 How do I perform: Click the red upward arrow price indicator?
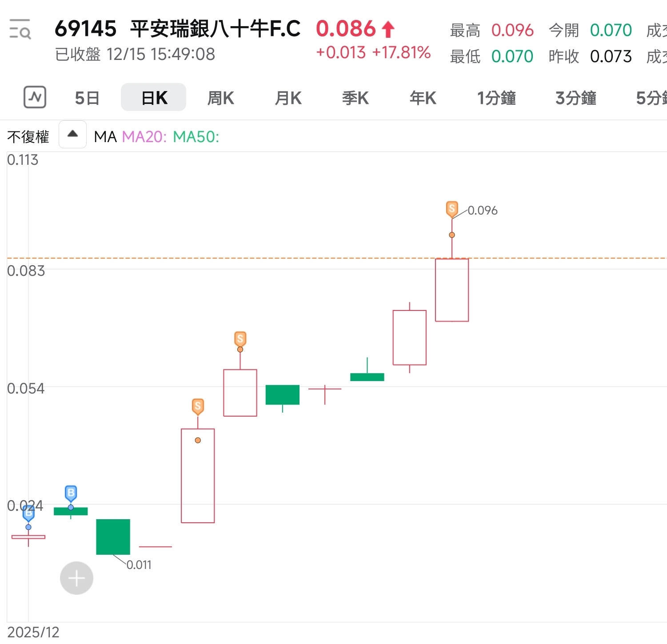point(387,29)
